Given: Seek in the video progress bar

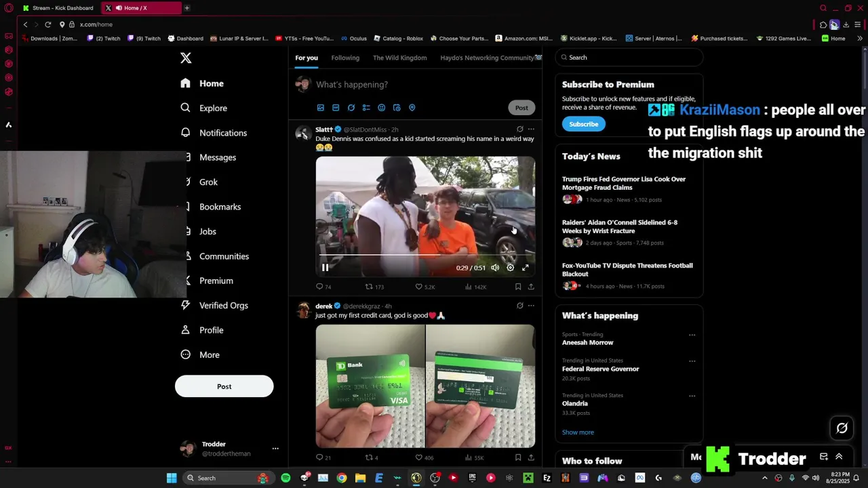Looking at the screenshot, I should (x=425, y=255).
